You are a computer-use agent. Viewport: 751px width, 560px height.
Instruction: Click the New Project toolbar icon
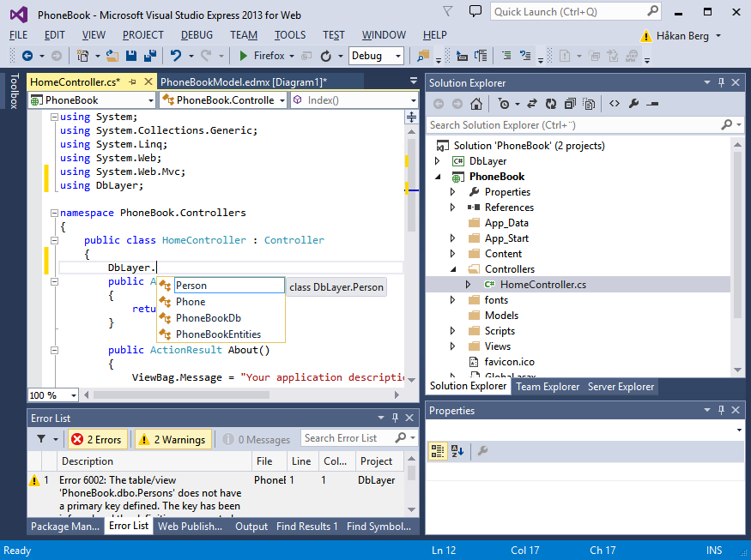(83, 56)
